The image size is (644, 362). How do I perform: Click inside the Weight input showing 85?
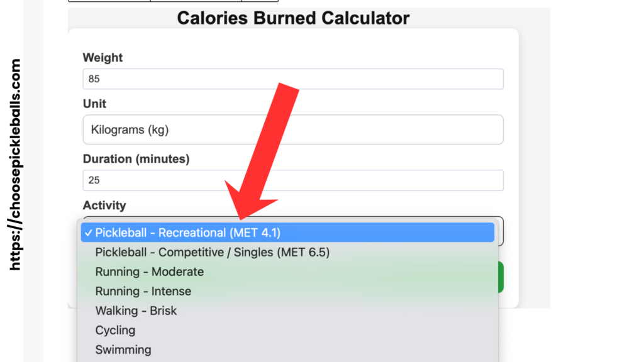point(292,79)
